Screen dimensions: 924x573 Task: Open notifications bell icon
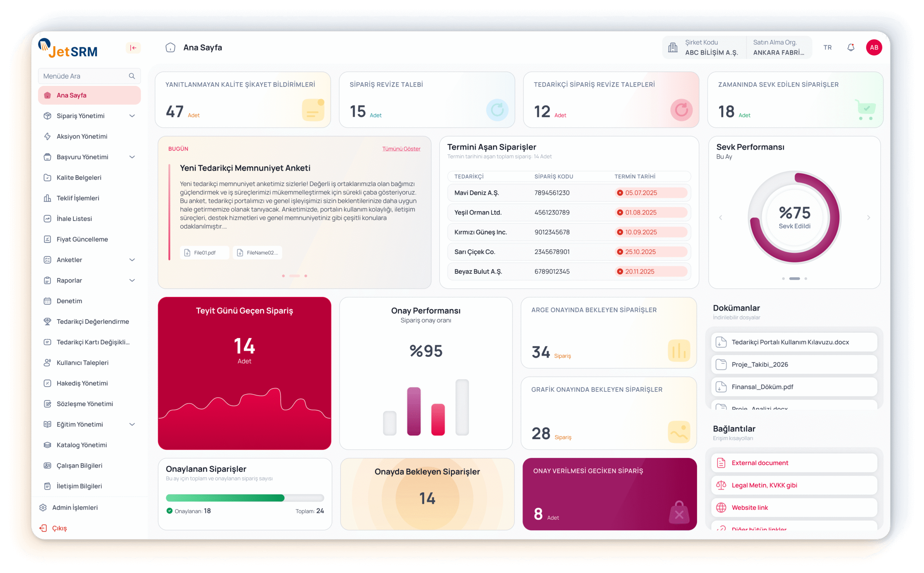pyautogui.click(x=851, y=47)
